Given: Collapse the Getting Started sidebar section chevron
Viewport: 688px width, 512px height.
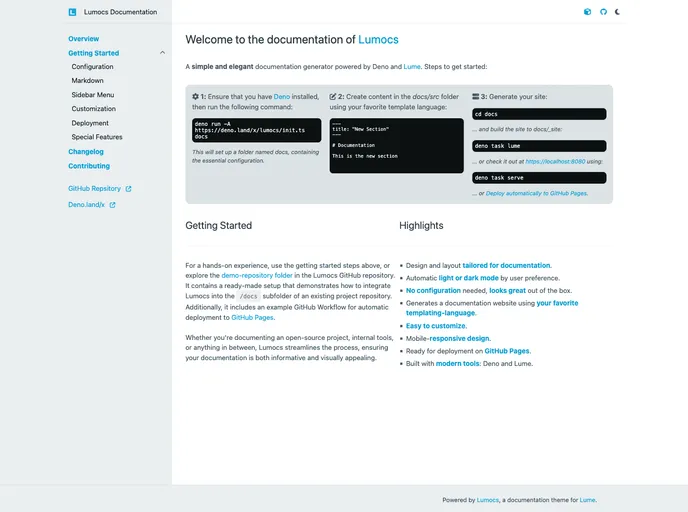Looking at the screenshot, I should [162, 53].
